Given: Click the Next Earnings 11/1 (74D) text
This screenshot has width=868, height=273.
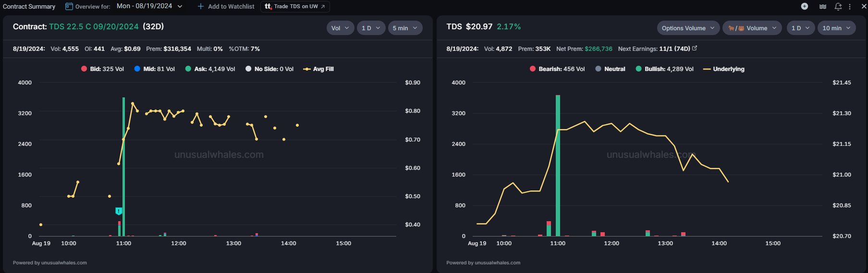Looking at the screenshot, I should [654, 48].
